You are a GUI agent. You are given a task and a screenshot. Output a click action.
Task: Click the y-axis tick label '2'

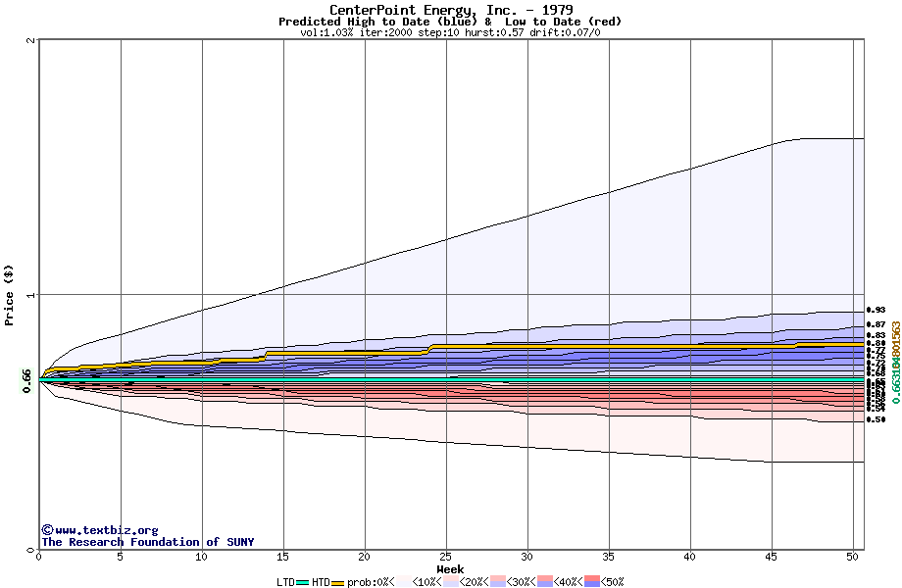click(x=30, y=40)
